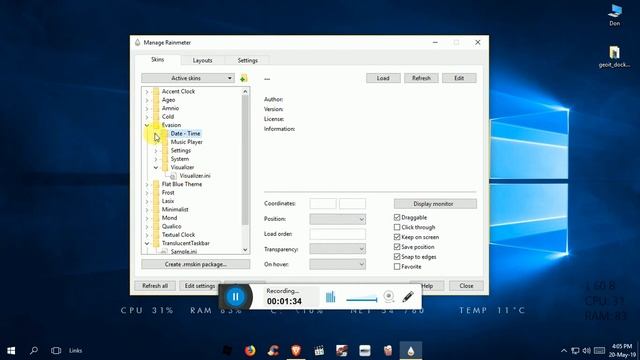Select the Date - Time folder
Screen dimensions: 640x360
[x=185, y=133]
